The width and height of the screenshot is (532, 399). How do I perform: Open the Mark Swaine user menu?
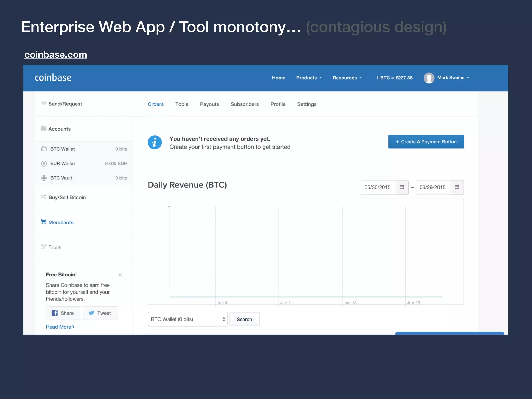[x=453, y=78]
